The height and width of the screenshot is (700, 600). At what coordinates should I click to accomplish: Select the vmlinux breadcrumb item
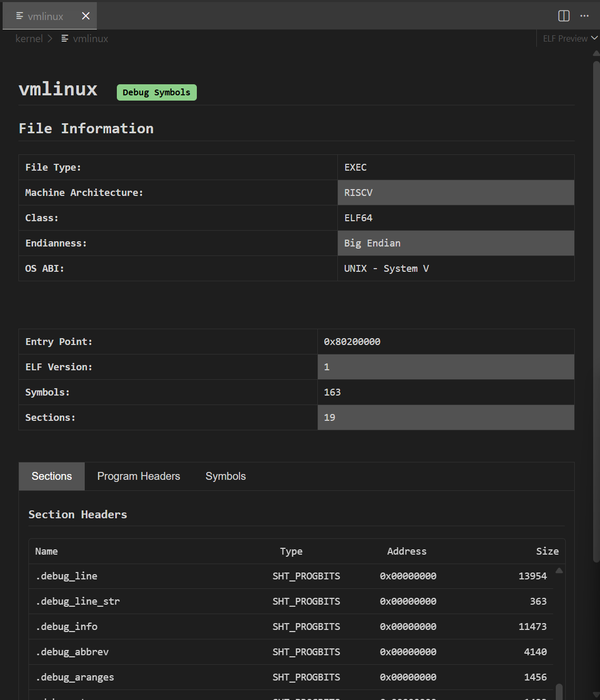pyautogui.click(x=91, y=38)
